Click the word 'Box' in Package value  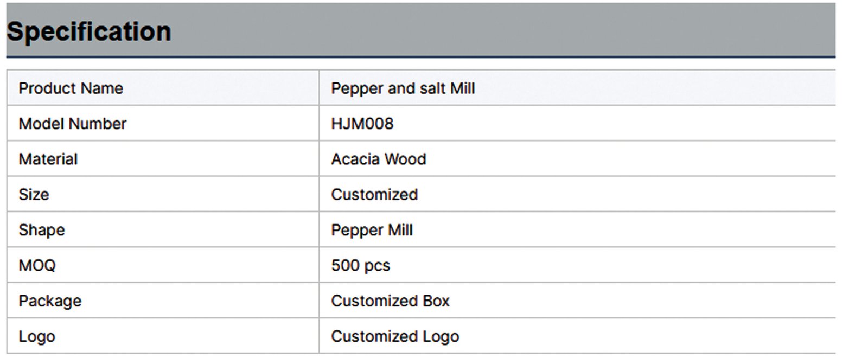tap(436, 301)
